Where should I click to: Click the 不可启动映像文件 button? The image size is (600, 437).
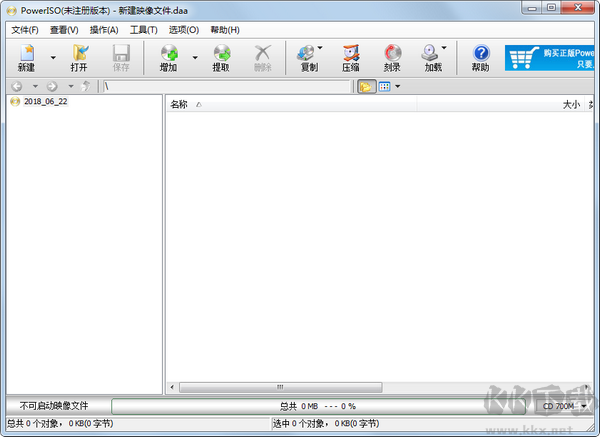pyautogui.click(x=54, y=406)
